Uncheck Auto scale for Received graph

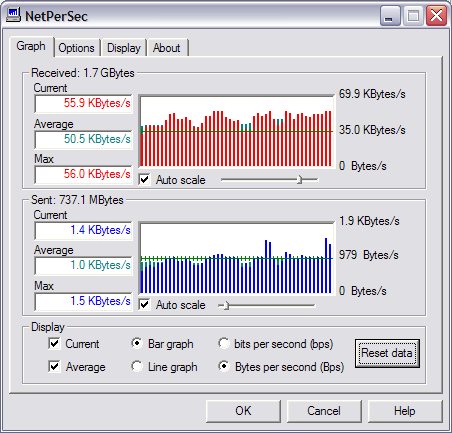pos(144,180)
